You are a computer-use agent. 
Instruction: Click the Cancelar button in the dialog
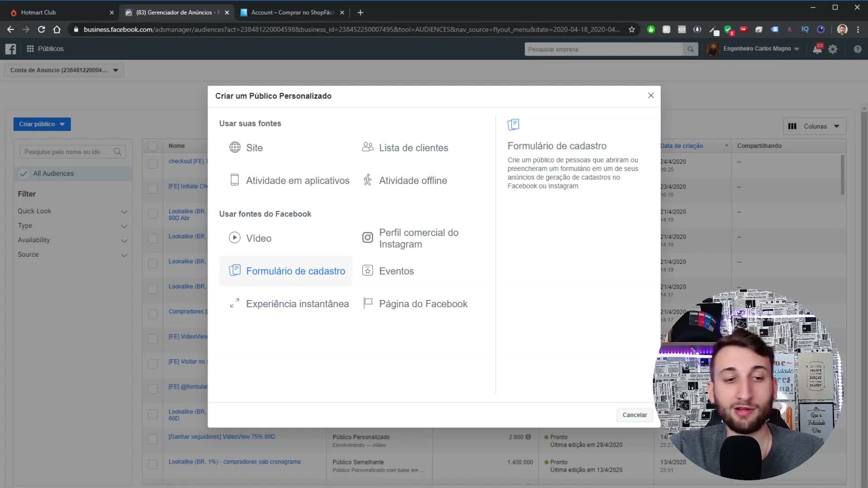click(x=634, y=415)
